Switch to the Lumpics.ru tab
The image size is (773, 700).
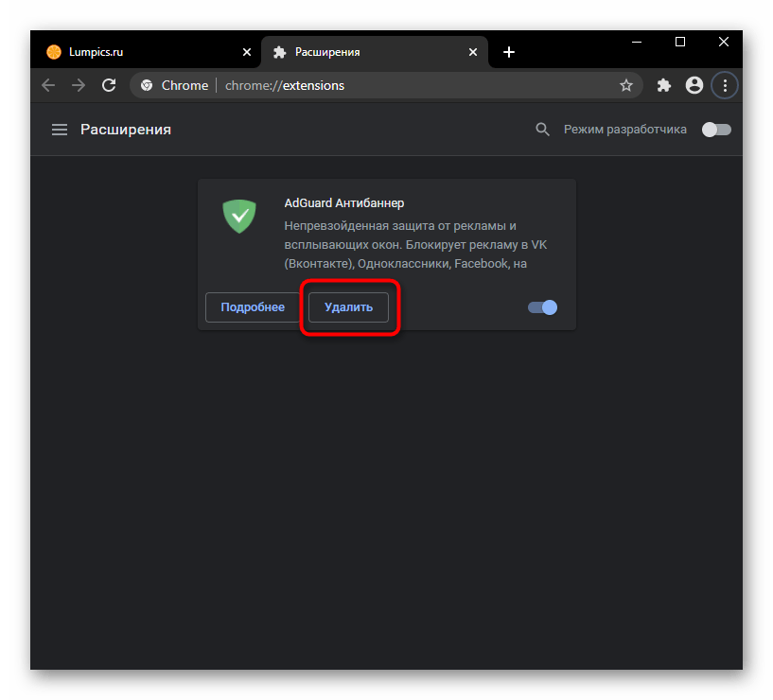click(x=142, y=52)
